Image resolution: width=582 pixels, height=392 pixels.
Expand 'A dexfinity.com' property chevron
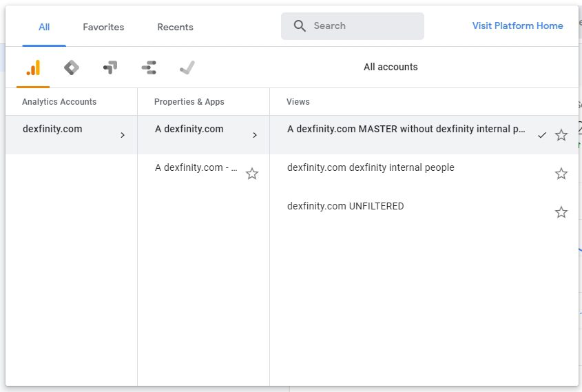(x=255, y=135)
